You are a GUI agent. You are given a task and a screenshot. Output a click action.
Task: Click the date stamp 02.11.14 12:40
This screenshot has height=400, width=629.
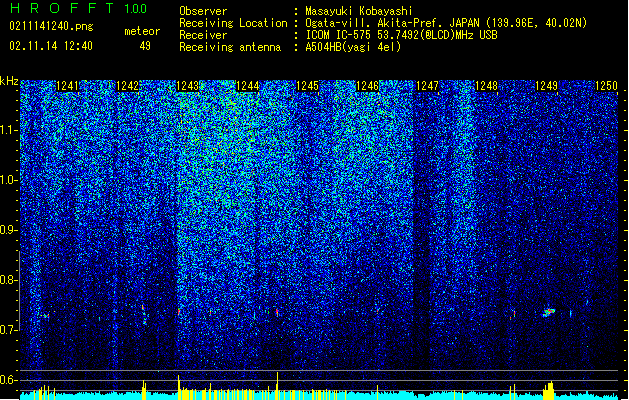[x=51, y=46]
